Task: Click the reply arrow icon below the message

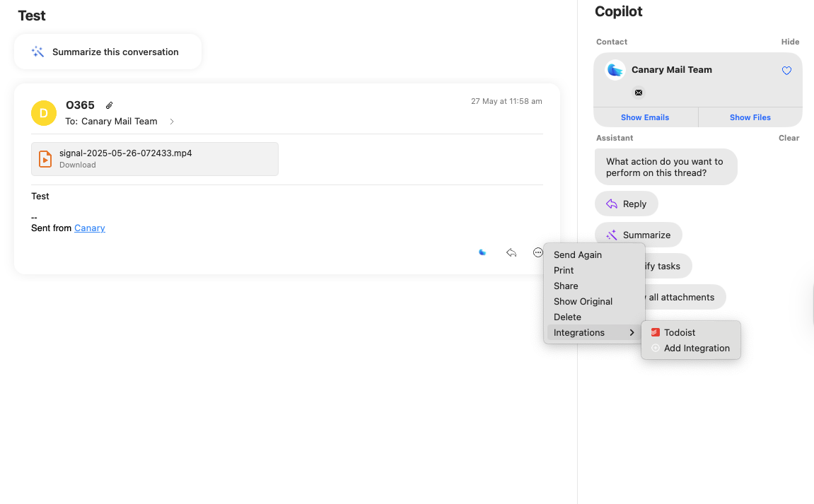Action: pyautogui.click(x=511, y=252)
